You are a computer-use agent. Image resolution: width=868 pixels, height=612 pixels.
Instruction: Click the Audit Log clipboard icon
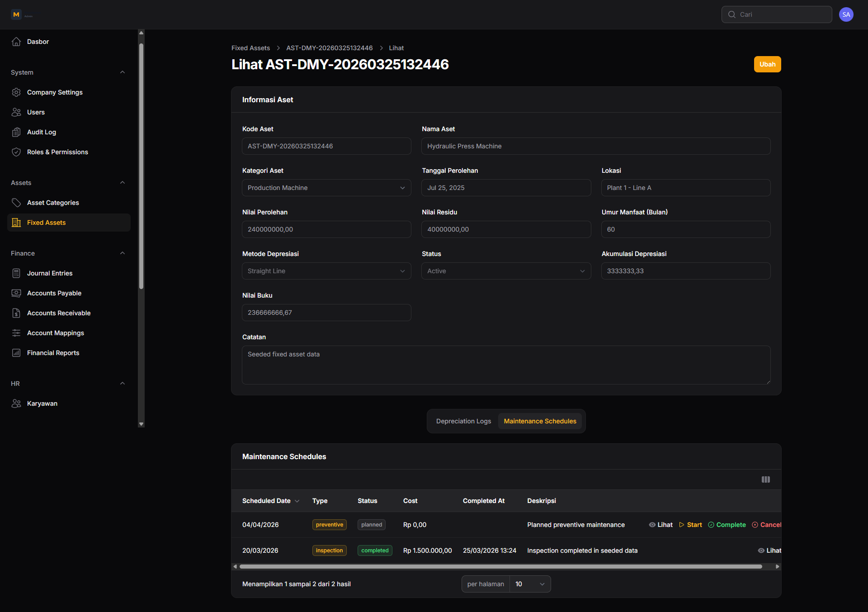pos(16,132)
